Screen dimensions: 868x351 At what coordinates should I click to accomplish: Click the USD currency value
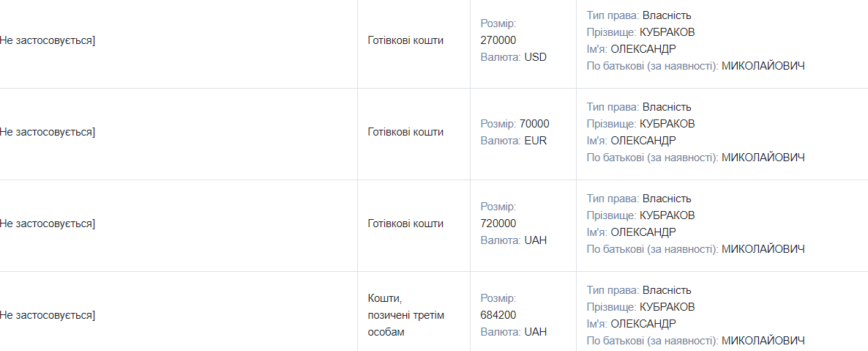pos(536,57)
